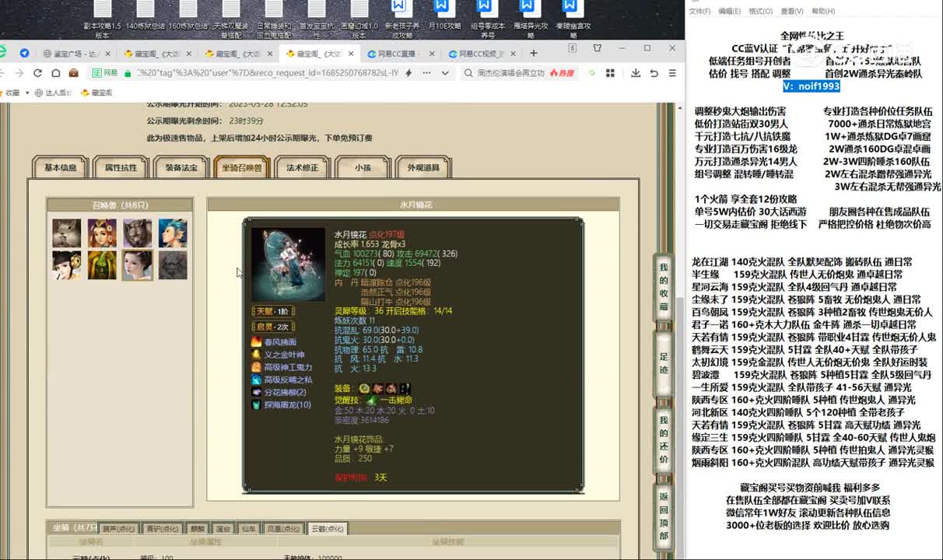Click the first equipment icon after 装备

point(364,388)
